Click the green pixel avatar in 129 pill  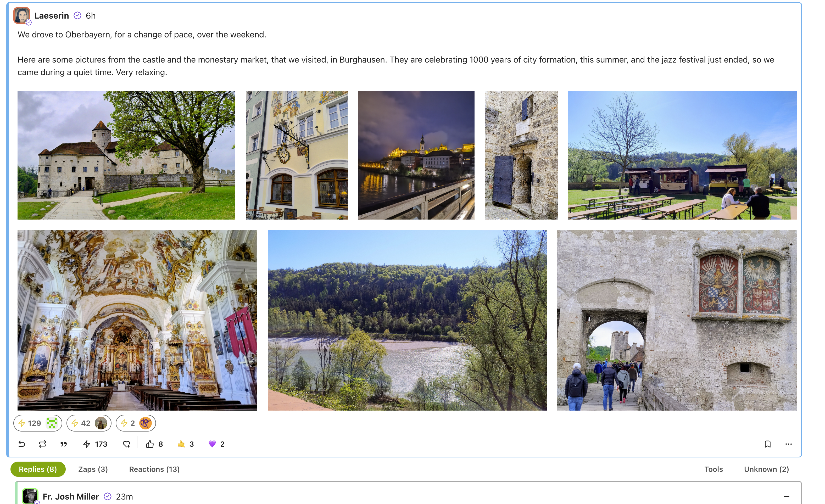pos(52,423)
